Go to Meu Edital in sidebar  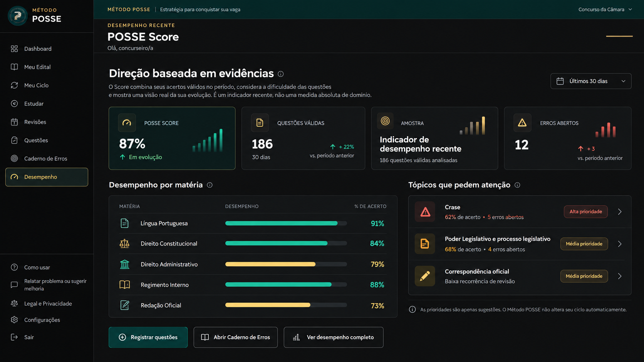coord(37,67)
